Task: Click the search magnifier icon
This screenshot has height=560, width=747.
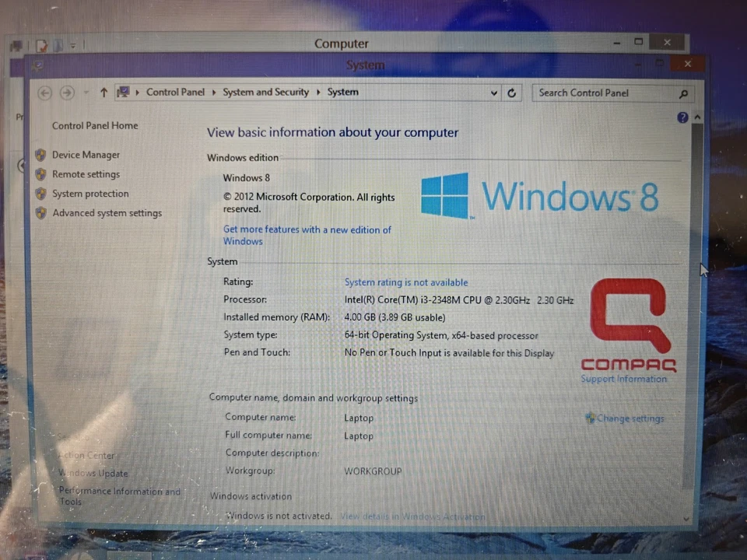Action: (682, 93)
